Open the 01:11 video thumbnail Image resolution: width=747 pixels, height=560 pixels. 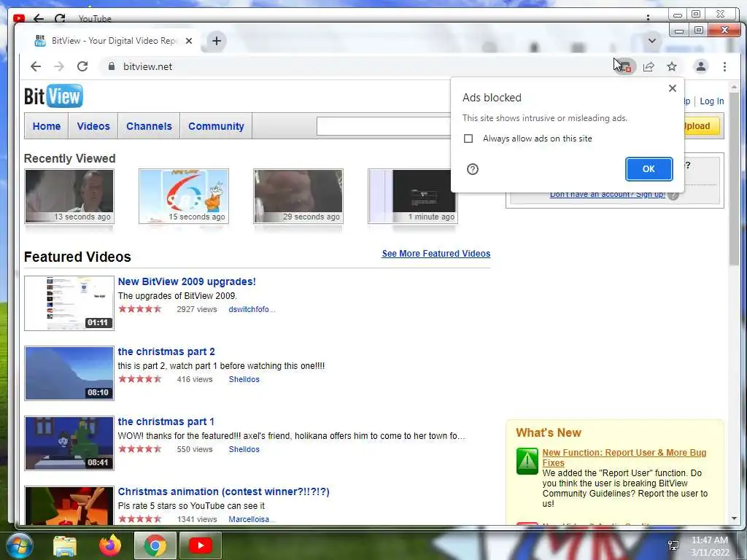[69, 303]
